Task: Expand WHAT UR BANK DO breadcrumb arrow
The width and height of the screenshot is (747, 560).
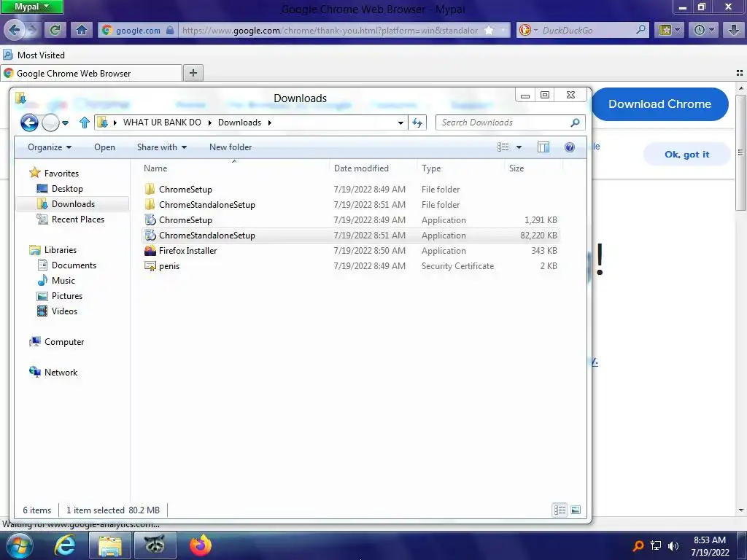Action: tap(209, 122)
